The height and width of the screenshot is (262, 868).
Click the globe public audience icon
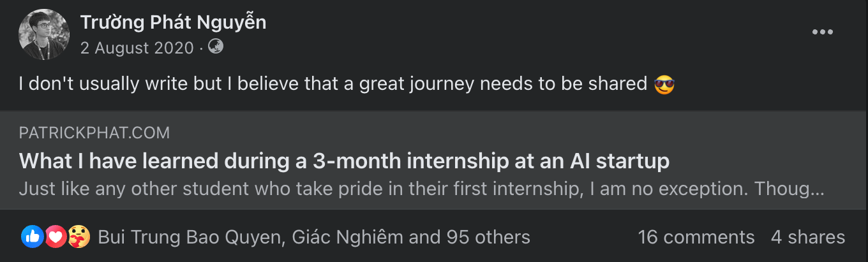click(x=216, y=47)
